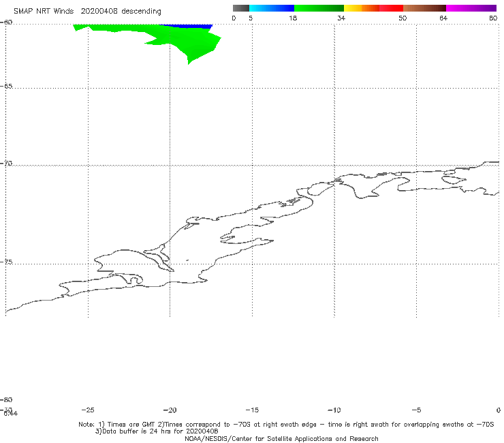Click the note "3)Data buffer is 24 hrs"

(157, 431)
